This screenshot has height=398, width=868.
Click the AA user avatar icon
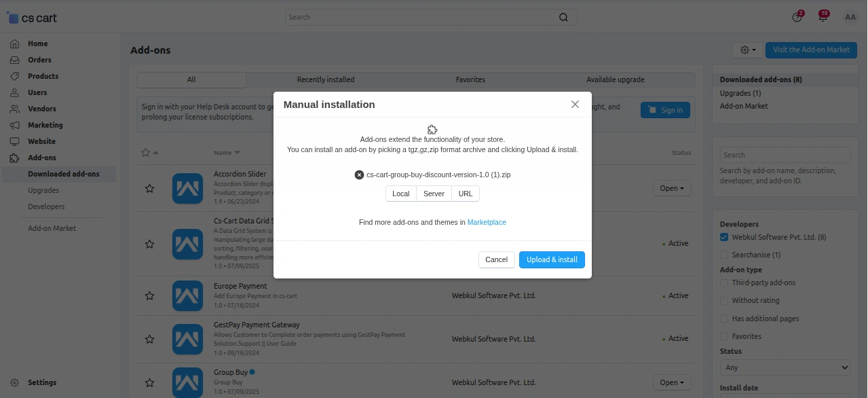pos(850,16)
